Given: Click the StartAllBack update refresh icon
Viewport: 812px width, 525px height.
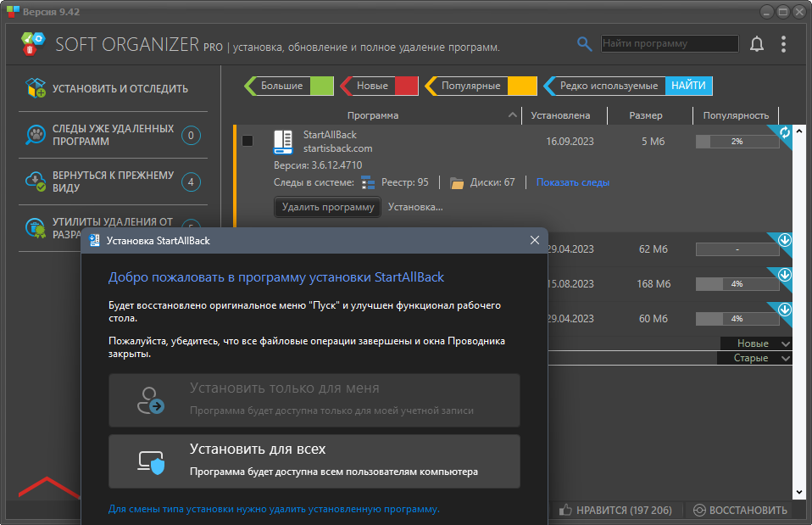Looking at the screenshot, I should [x=785, y=133].
